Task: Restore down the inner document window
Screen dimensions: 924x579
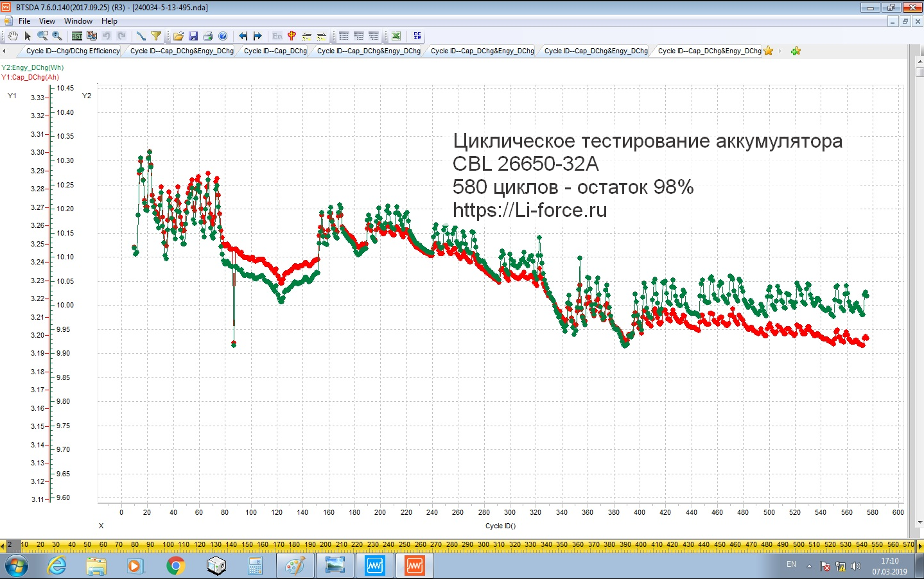Action: pyautogui.click(x=905, y=21)
